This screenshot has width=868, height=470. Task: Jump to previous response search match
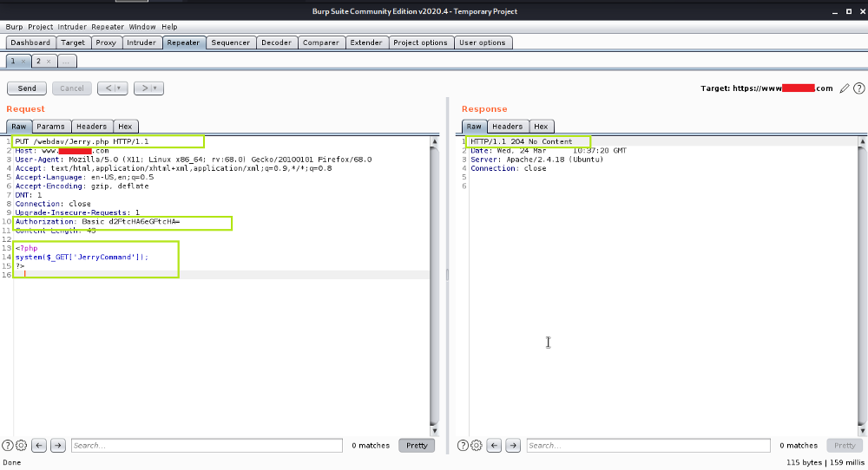click(495, 445)
